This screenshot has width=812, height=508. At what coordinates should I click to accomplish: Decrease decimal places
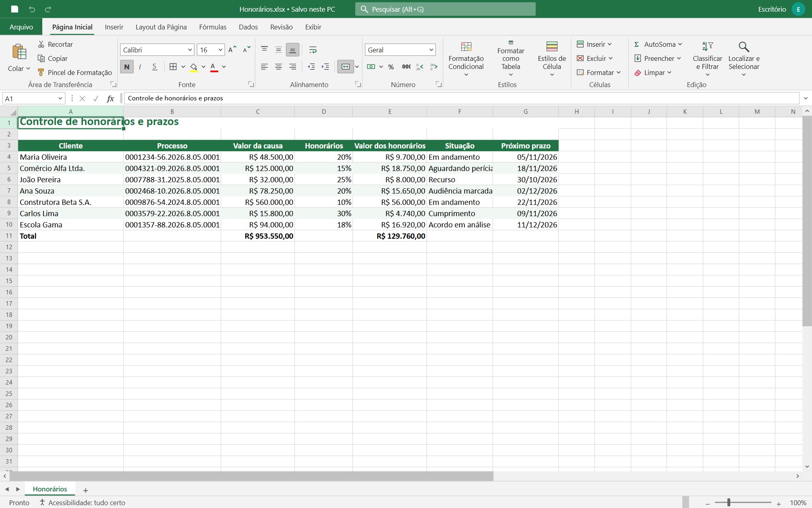(x=433, y=67)
